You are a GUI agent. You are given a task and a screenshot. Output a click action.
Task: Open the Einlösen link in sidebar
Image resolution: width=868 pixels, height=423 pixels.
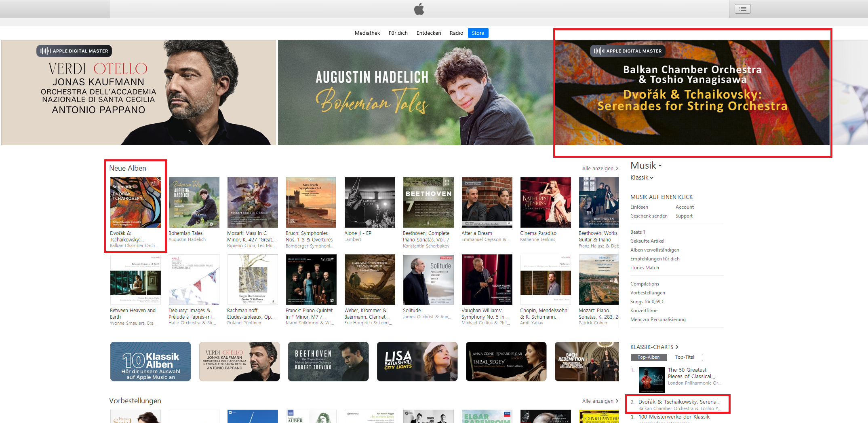coord(639,207)
